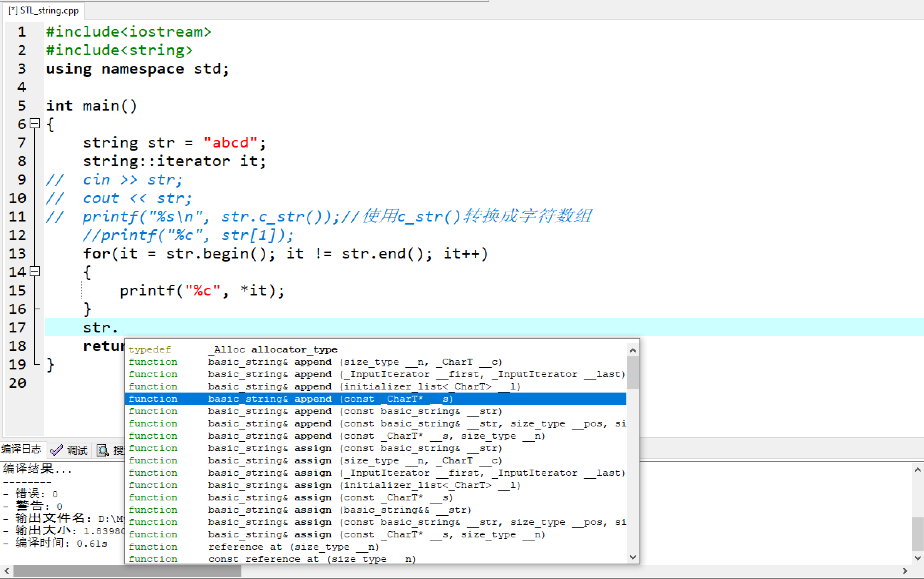Click the "string::iterator it;" line
Viewport: 924px width, 579px height.
[x=175, y=161]
